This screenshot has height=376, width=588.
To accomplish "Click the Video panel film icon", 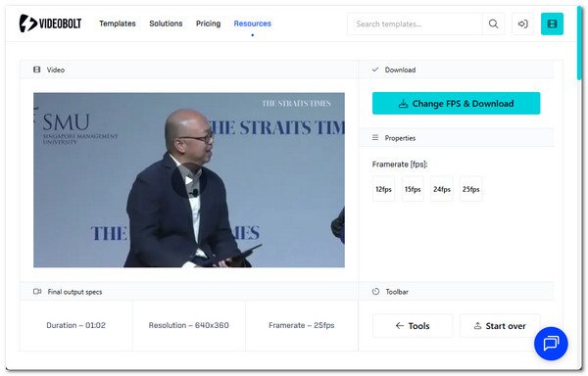I will coord(37,70).
